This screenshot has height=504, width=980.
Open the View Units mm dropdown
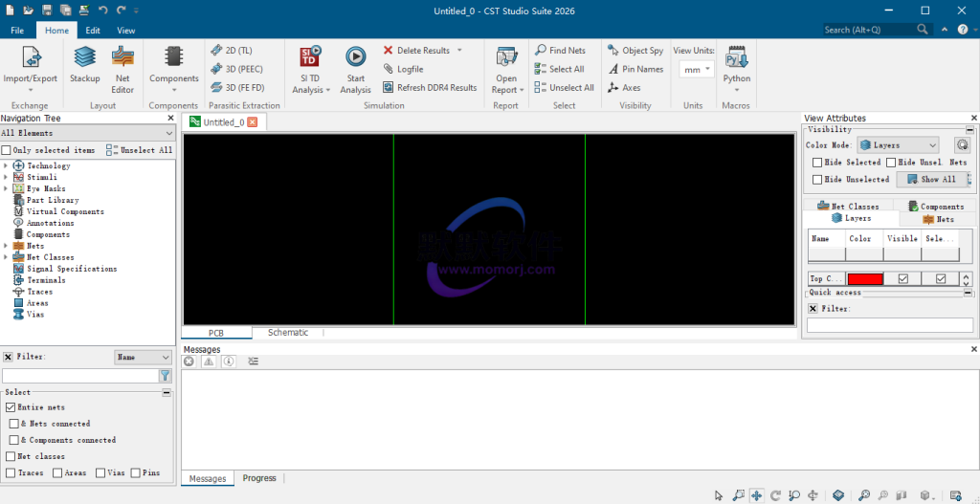pyautogui.click(x=696, y=70)
